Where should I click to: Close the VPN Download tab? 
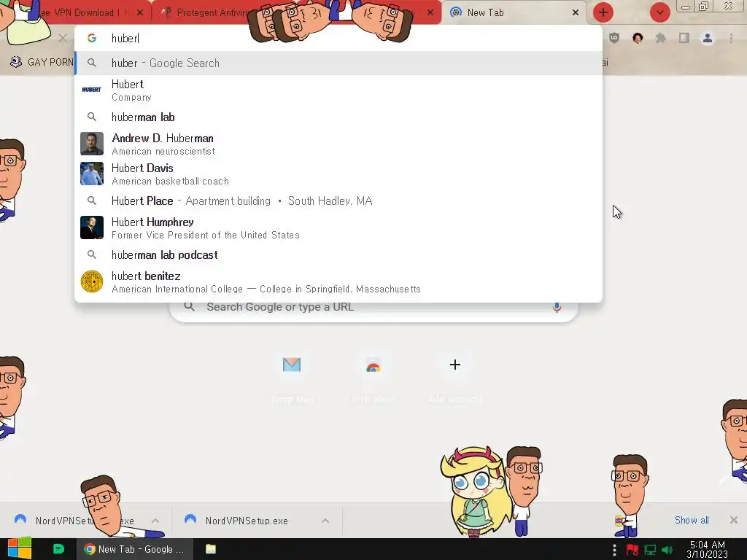(x=139, y=12)
